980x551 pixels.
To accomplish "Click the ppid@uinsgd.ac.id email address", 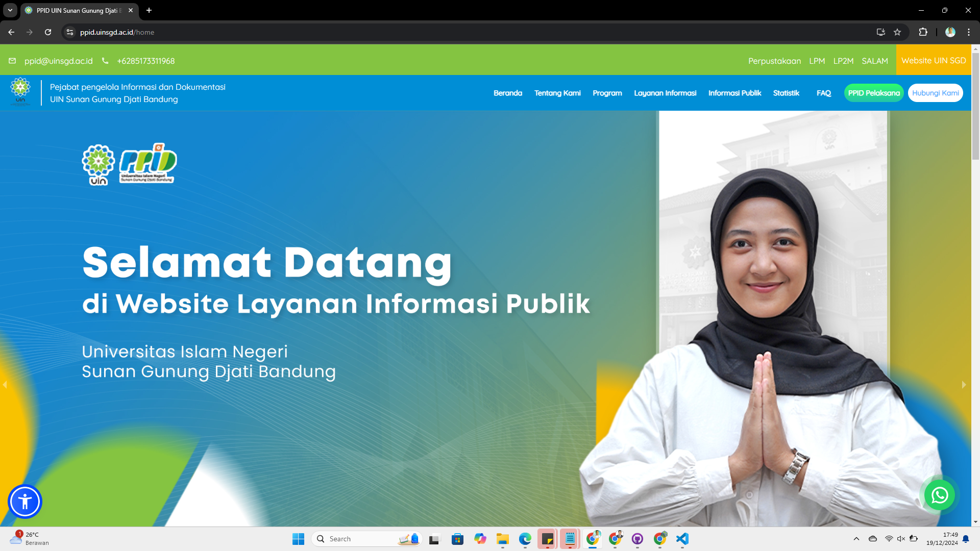I will pos(59,61).
